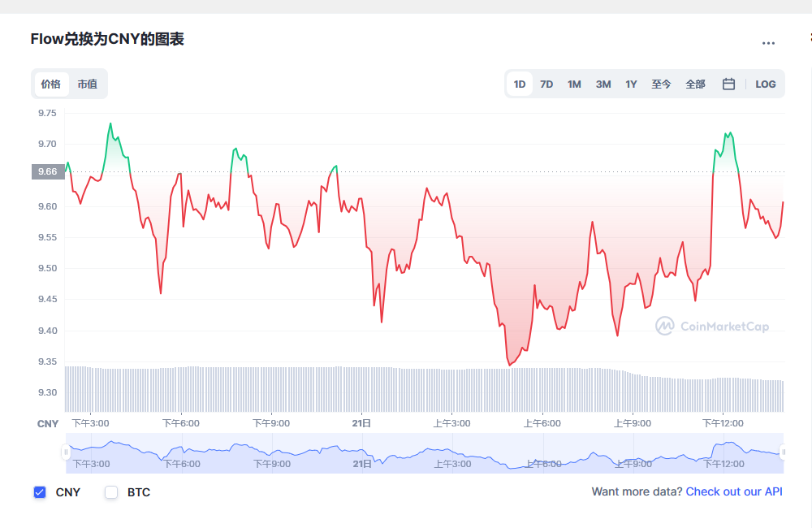Click the Flow兑换为CNY的图表 chart title

[x=107, y=39]
